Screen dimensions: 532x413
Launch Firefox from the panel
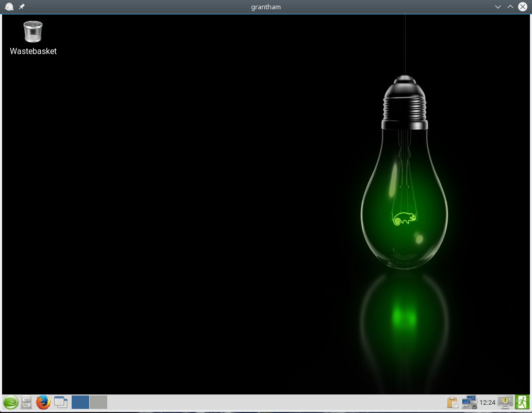(43, 403)
